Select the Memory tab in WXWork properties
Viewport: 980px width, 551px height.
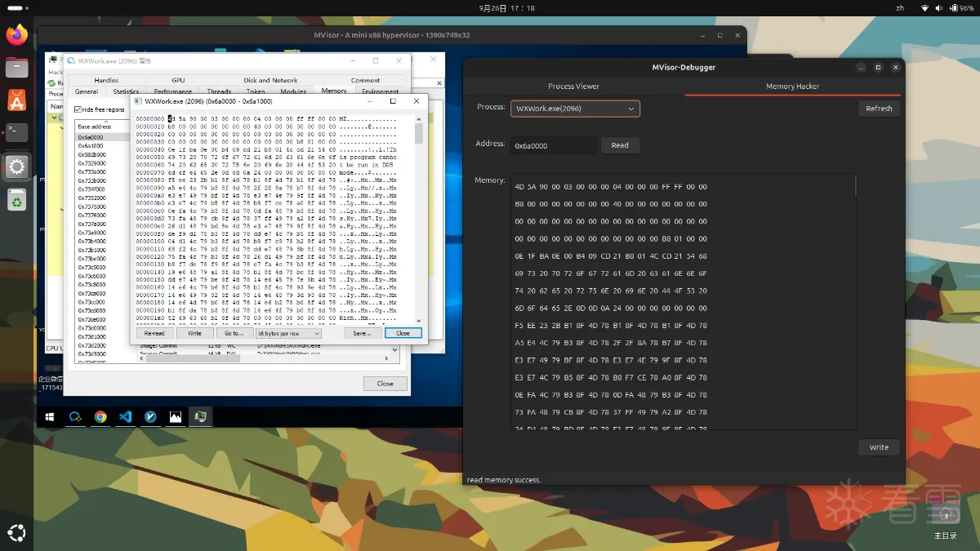334,91
